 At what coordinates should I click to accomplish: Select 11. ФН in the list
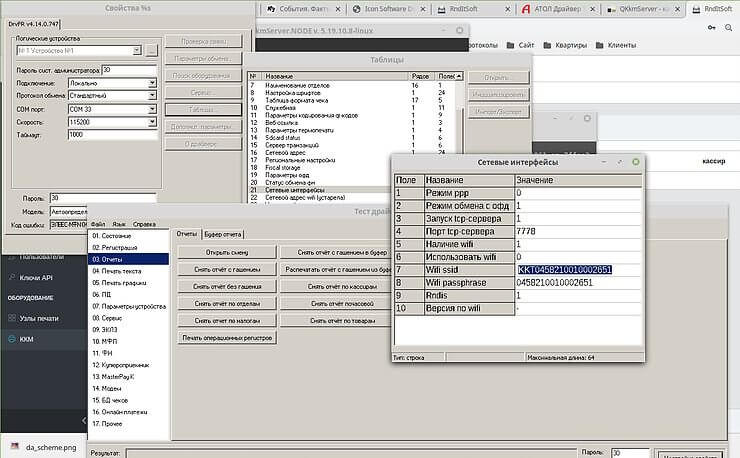[128, 353]
